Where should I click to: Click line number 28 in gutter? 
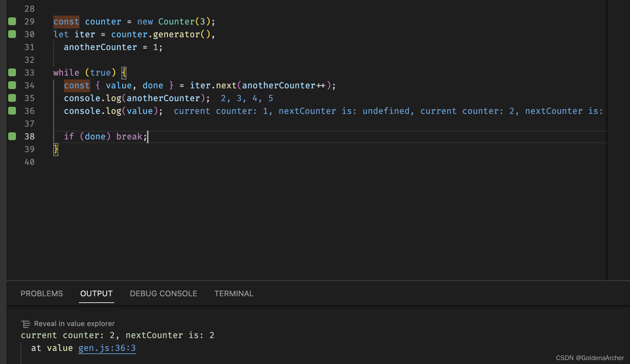coord(29,9)
